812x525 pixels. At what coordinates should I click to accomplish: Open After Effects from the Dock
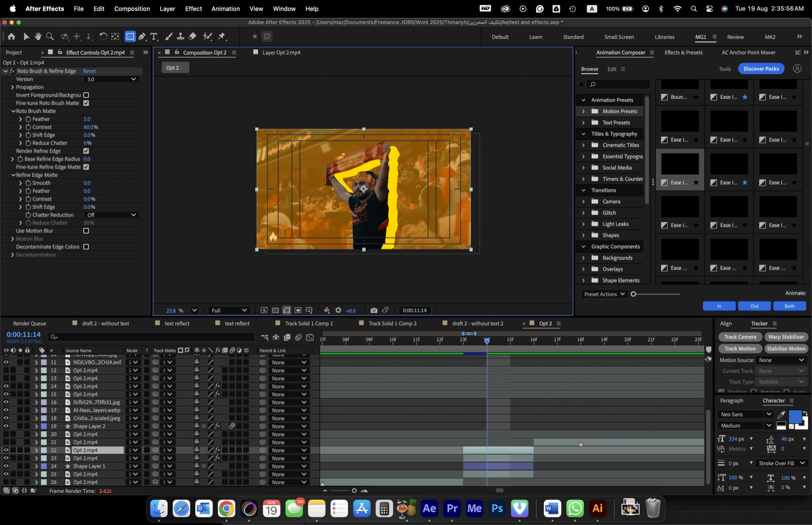(429, 508)
